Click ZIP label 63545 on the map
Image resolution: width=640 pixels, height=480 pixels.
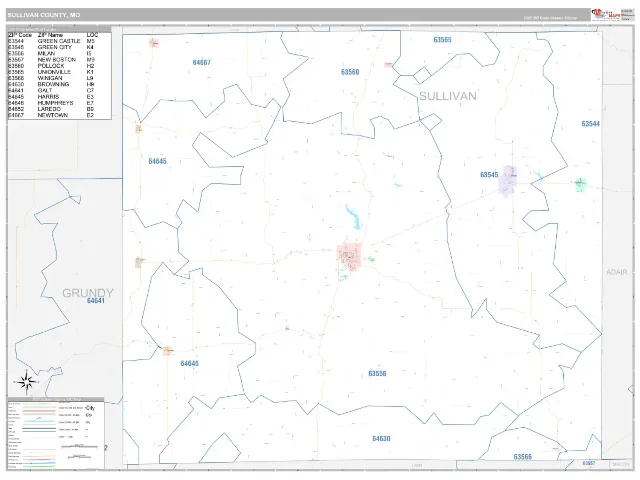click(x=489, y=175)
